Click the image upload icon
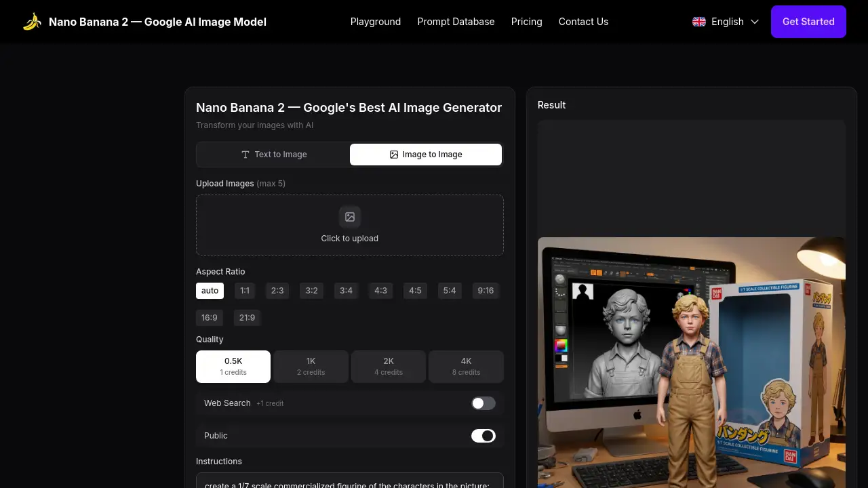Screen dimensions: 868x488 coord(350,217)
